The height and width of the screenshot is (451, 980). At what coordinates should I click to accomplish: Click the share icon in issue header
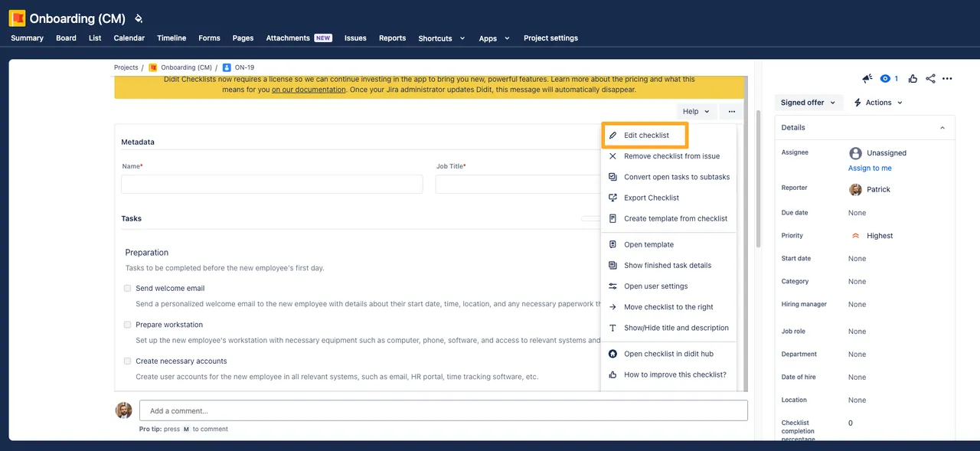[930, 79]
